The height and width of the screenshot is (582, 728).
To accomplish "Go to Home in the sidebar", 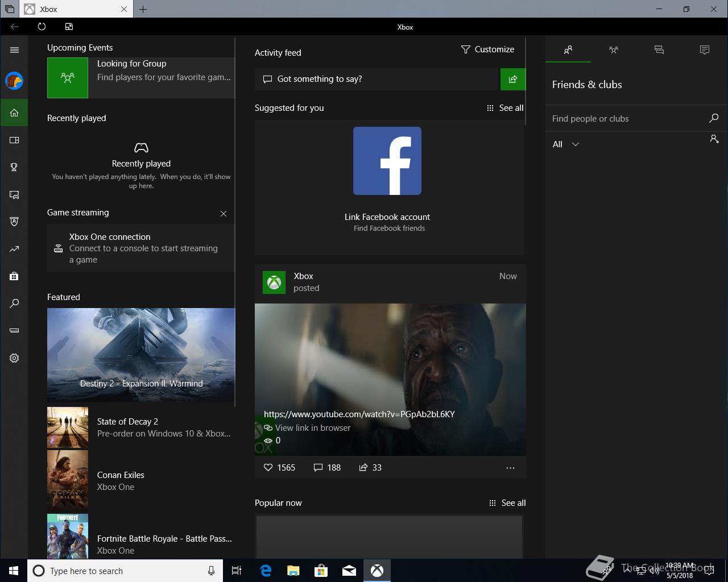I will 14,113.
